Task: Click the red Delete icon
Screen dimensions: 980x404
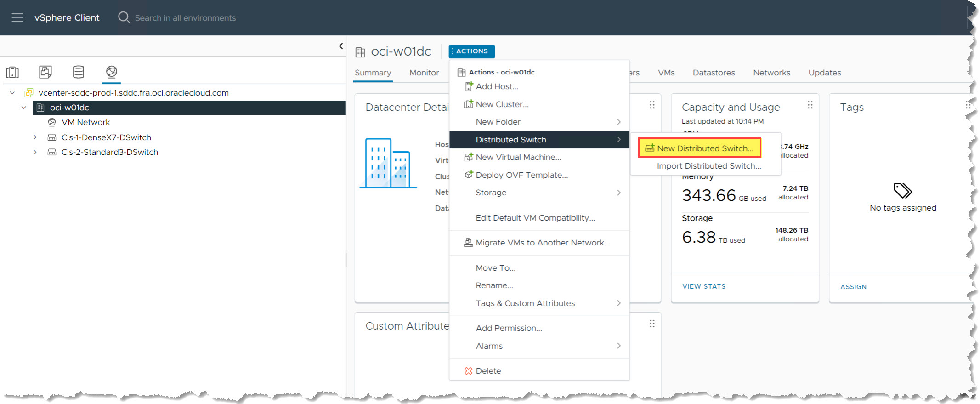Action: coord(468,371)
